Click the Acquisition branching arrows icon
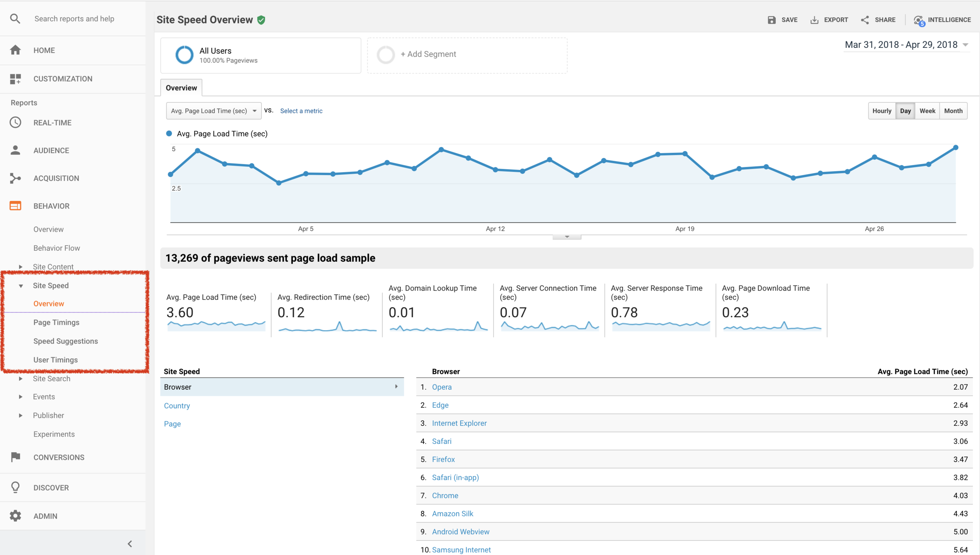The height and width of the screenshot is (555, 980). click(x=15, y=178)
